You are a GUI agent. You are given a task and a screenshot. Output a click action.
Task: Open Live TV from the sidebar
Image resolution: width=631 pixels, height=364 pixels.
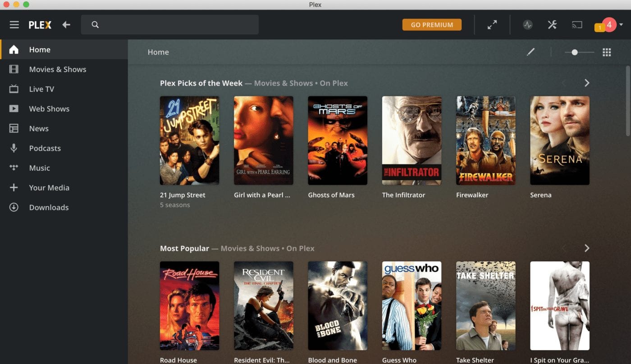[41, 89]
